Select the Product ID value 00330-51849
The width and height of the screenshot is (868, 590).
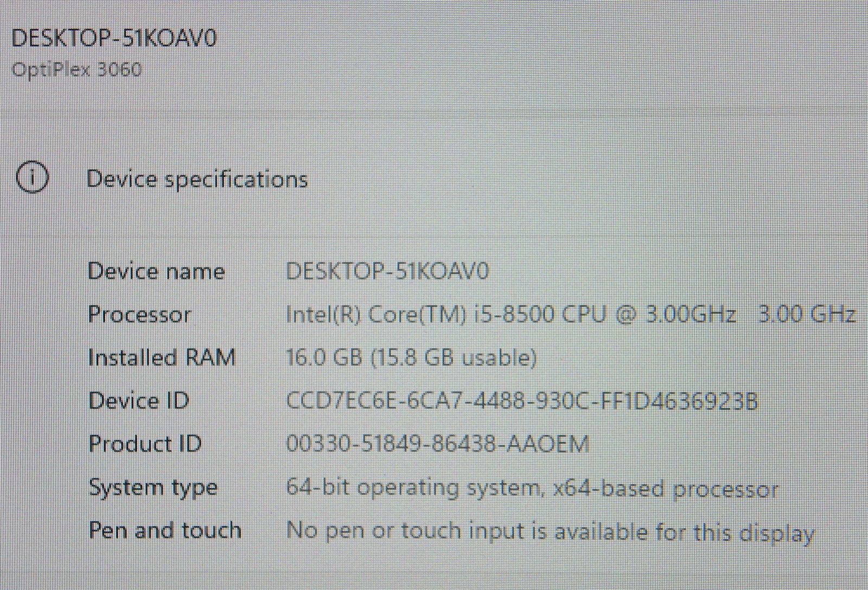click(x=437, y=445)
